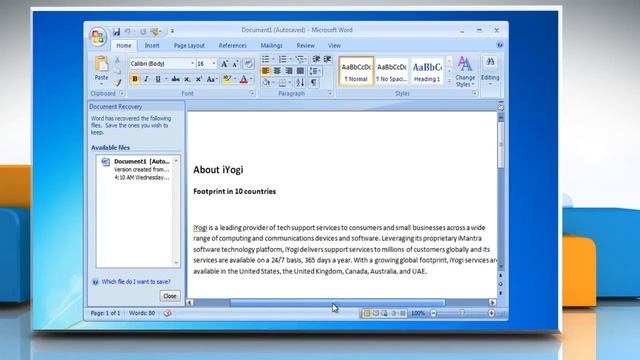This screenshot has height=360, width=640.
Task: Click Close button in Document Recovery pane
Action: [170, 296]
